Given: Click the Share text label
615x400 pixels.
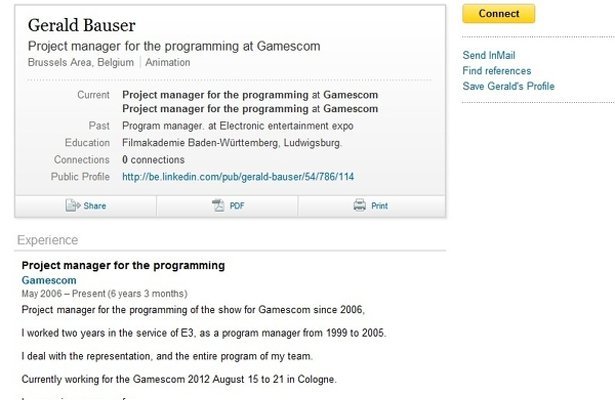Looking at the screenshot, I should click(95, 206).
